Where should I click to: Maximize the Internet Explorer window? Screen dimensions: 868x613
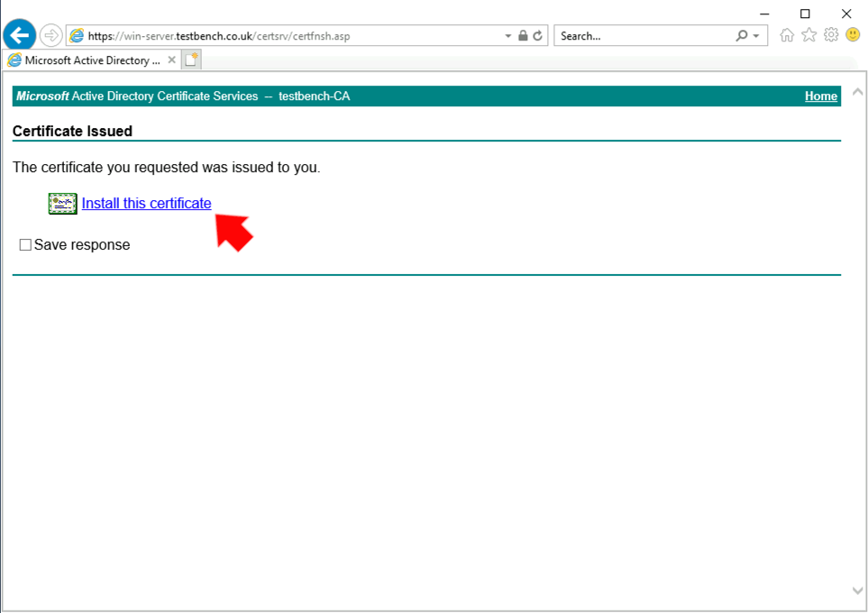pos(805,14)
